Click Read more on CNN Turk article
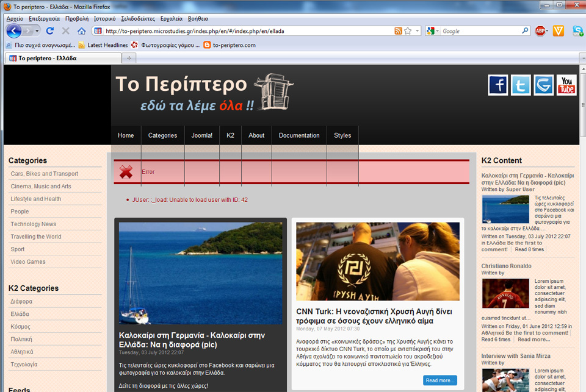 (440, 380)
